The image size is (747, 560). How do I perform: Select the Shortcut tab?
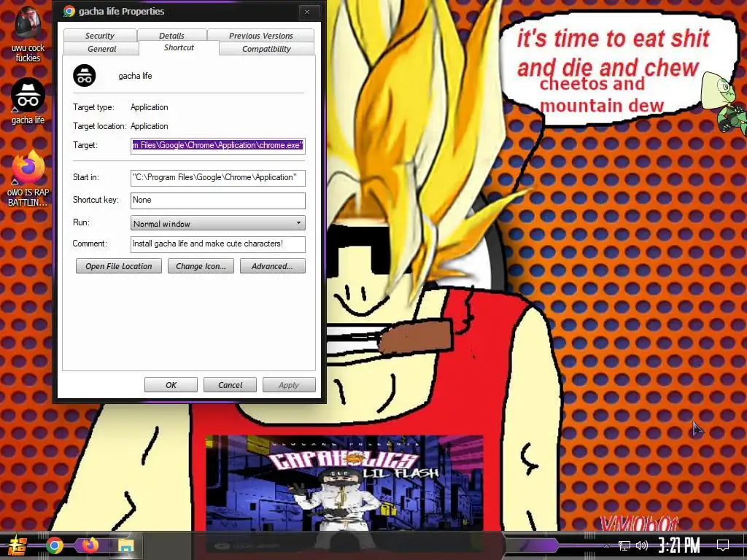click(179, 47)
